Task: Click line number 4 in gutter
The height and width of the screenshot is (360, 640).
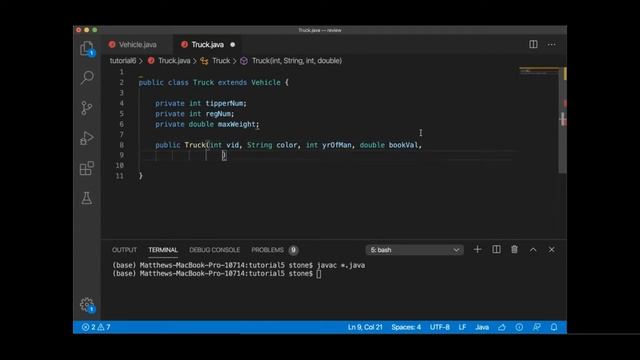Action: click(122, 103)
